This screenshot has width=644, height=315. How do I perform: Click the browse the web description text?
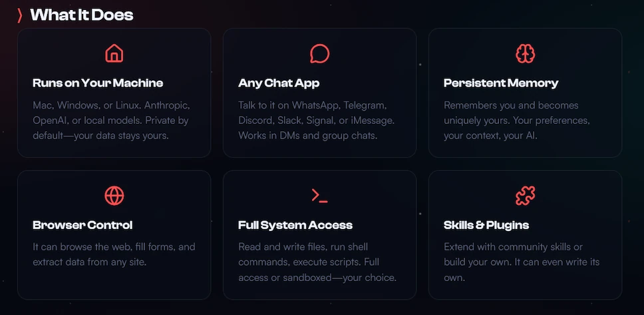tap(114, 254)
